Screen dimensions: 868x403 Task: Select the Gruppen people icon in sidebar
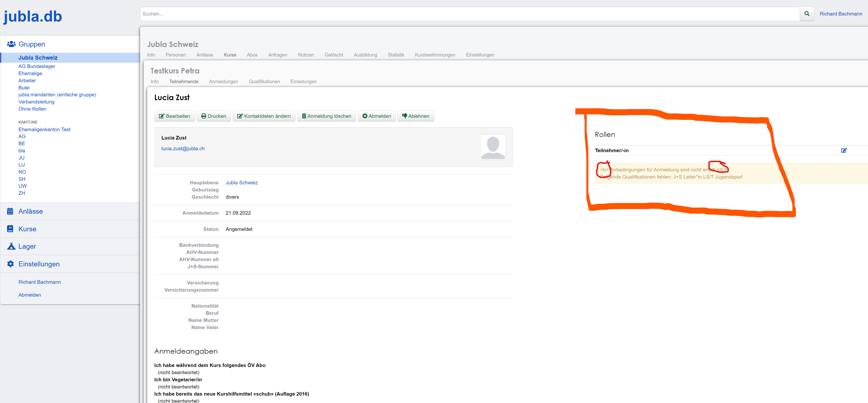tap(10, 43)
